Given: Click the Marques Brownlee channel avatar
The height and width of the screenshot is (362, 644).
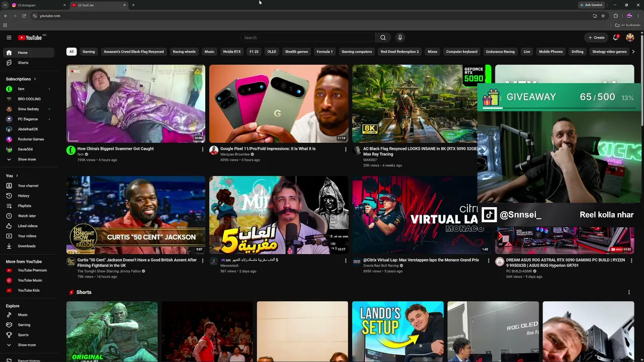Looking at the screenshot, I should coord(214,150).
